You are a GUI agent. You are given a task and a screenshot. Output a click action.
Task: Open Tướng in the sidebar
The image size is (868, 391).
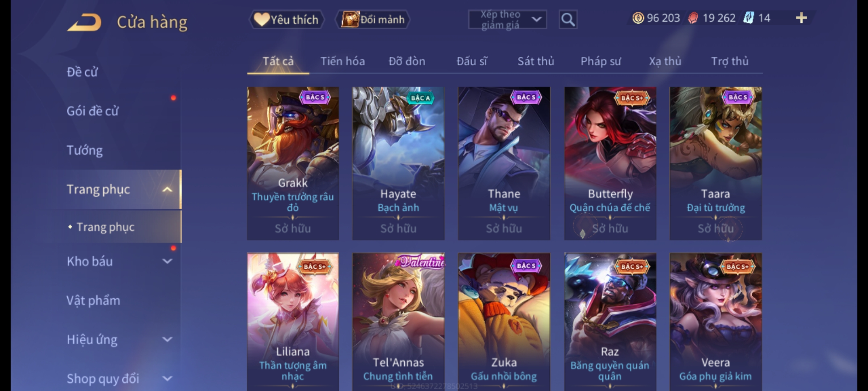coord(85,150)
